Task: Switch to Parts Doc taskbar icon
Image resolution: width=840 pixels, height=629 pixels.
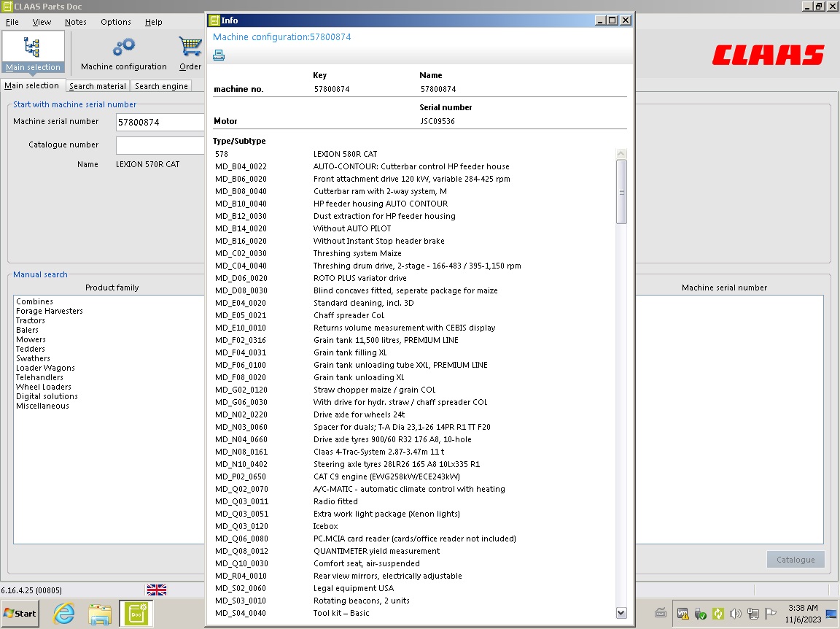Action: point(136,614)
